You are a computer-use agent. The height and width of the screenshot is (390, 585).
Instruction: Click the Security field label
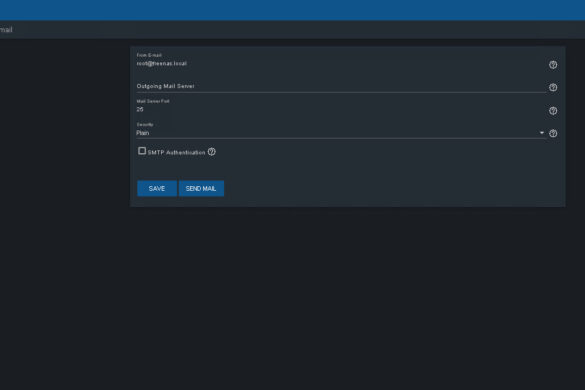tap(145, 125)
